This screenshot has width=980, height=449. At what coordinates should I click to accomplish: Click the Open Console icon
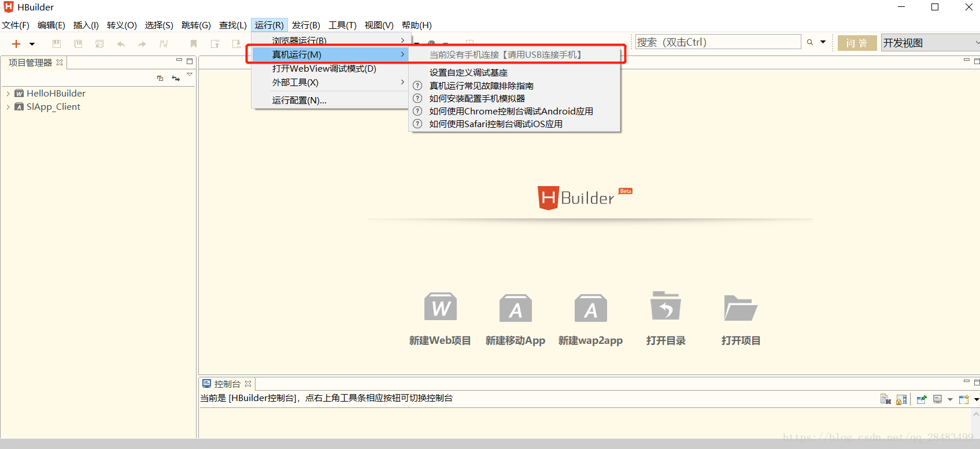point(964,399)
